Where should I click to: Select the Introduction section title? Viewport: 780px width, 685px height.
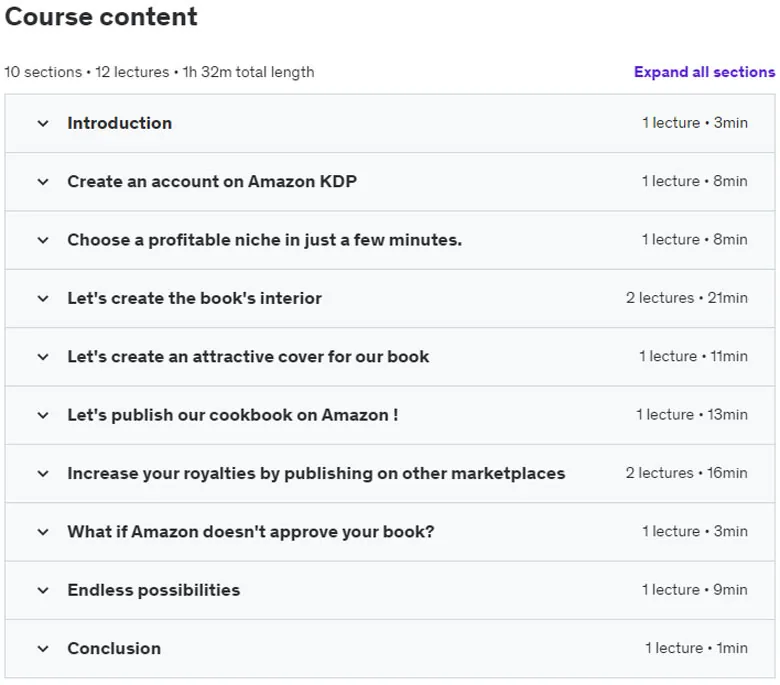tap(120, 123)
